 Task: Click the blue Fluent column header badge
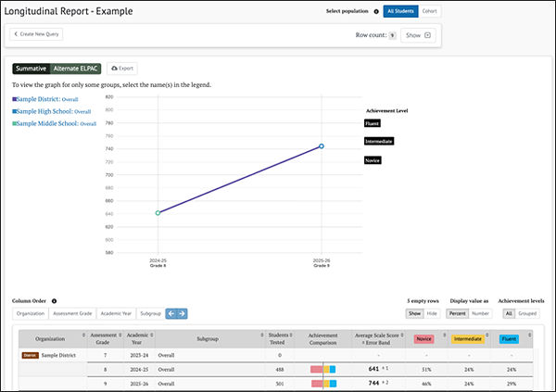tap(509, 339)
